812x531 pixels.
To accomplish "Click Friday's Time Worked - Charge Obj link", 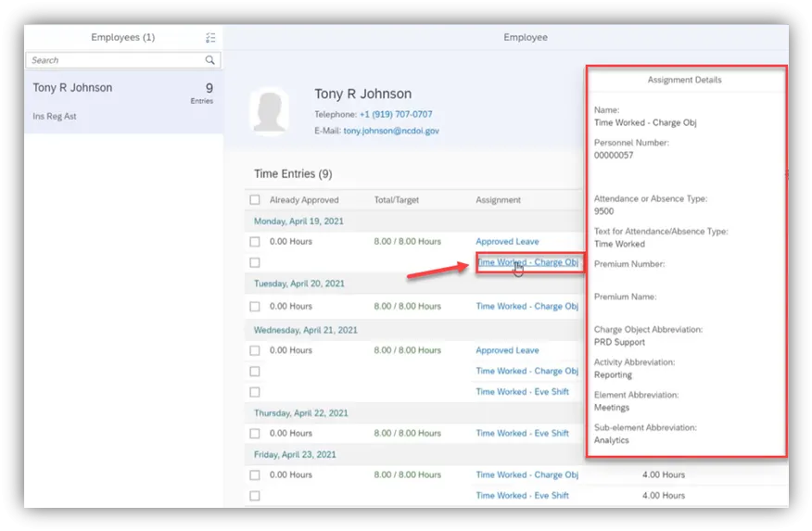I will coord(527,475).
